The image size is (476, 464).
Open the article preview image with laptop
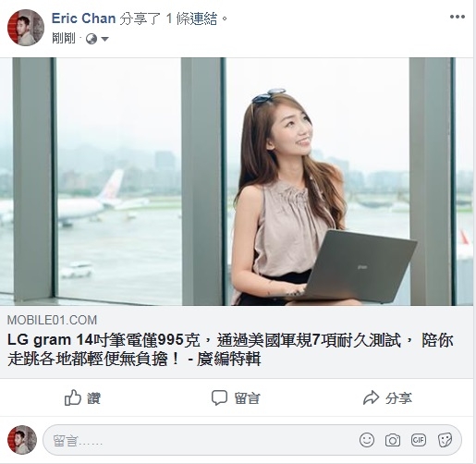point(237,181)
